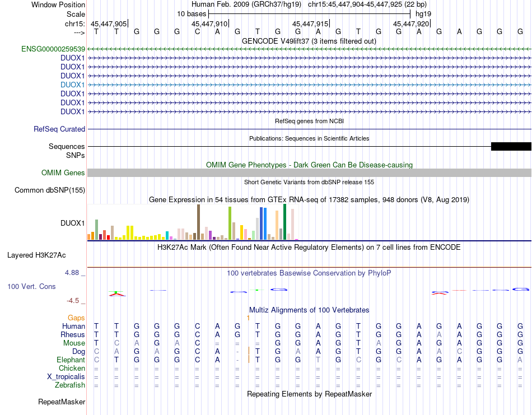Click the tall brown bar in GTEx chart

[198, 222]
